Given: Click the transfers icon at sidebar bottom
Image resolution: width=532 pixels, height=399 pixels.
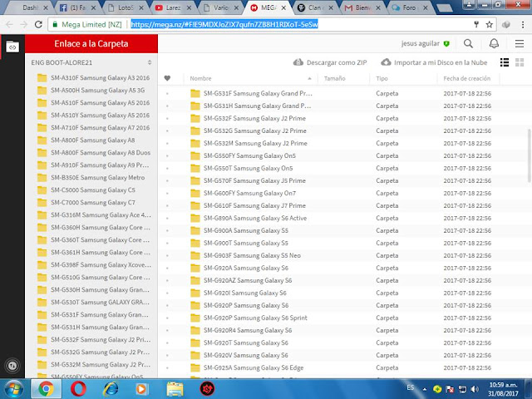Looking at the screenshot, I should 12,366.
